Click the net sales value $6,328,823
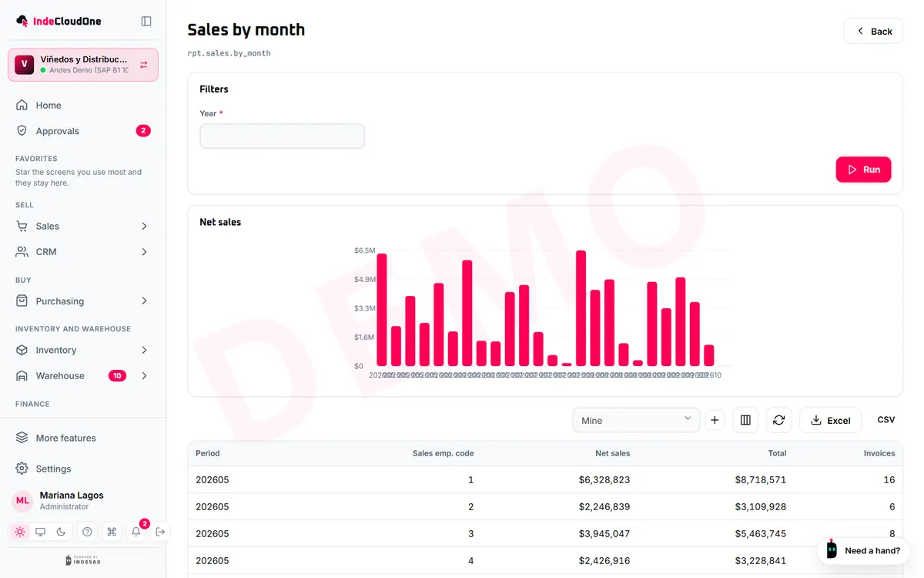Screen dimensions: 924x578 coord(604,479)
